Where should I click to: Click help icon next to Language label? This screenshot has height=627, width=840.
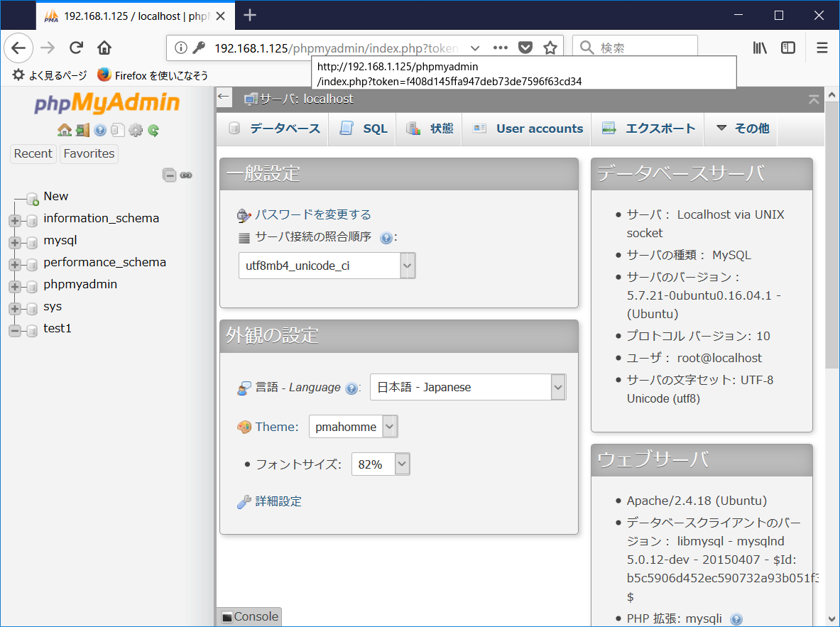click(351, 388)
